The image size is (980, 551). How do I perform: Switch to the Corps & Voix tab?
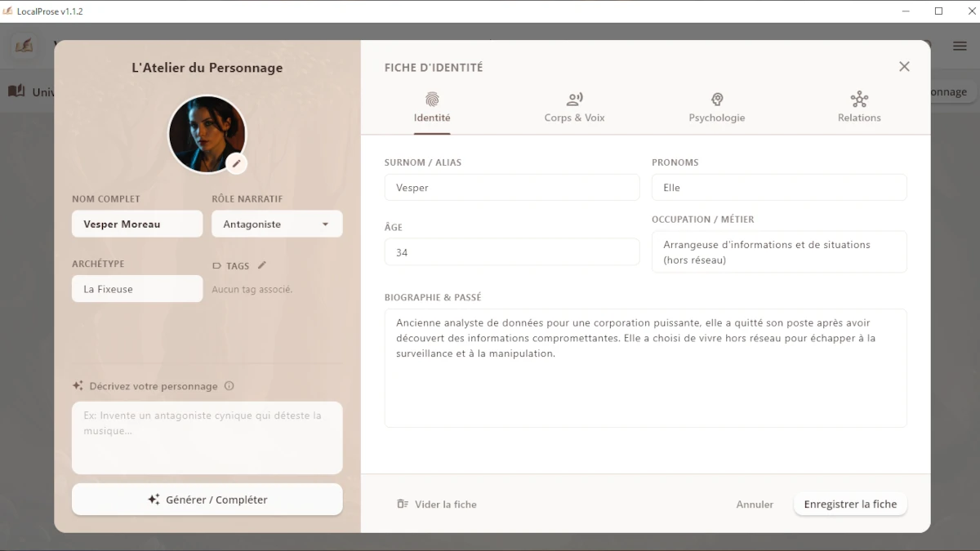click(574, 108)
